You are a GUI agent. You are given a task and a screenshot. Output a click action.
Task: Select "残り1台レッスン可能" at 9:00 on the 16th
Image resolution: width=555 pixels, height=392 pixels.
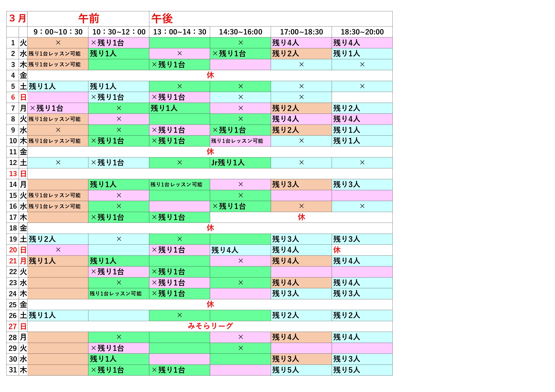pyautogui.click(x=54, y=206)
